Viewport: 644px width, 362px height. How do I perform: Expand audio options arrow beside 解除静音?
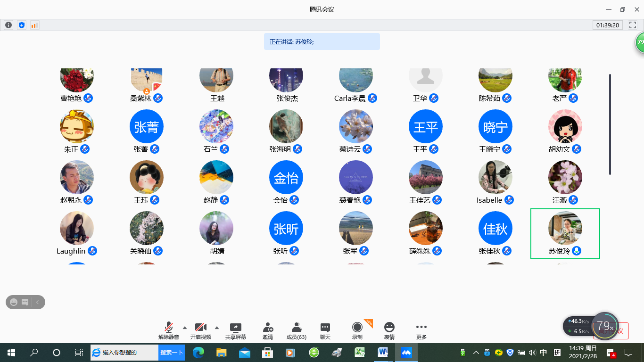[x=184, y=328]
